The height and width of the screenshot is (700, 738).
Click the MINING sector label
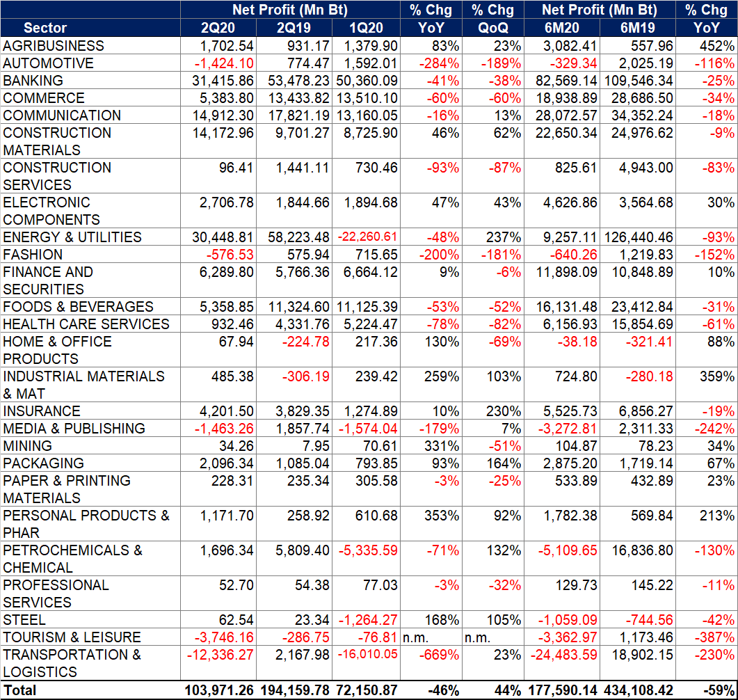click(28, 446)
